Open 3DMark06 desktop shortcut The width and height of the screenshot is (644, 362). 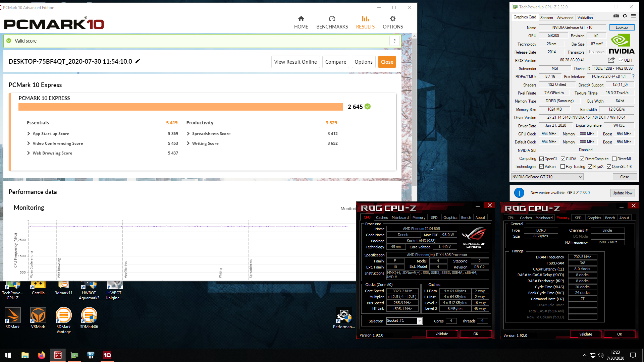[x=89, y=318]
